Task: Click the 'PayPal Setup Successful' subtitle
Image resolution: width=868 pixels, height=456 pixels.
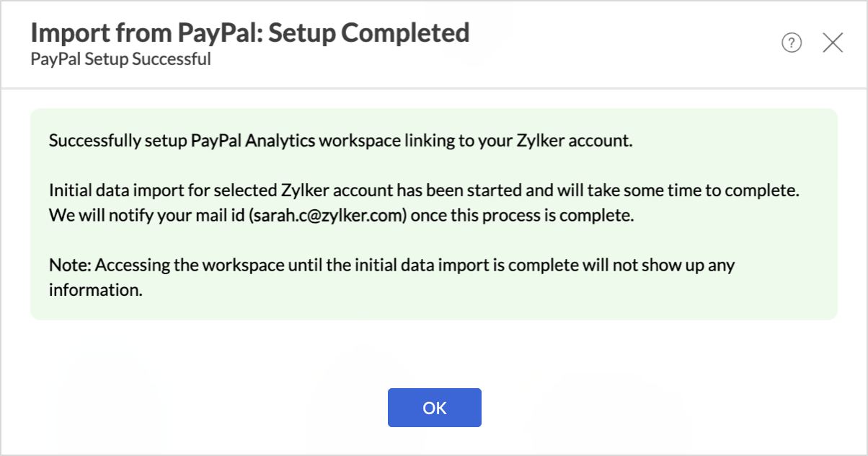Action: [x=120, y=59]
